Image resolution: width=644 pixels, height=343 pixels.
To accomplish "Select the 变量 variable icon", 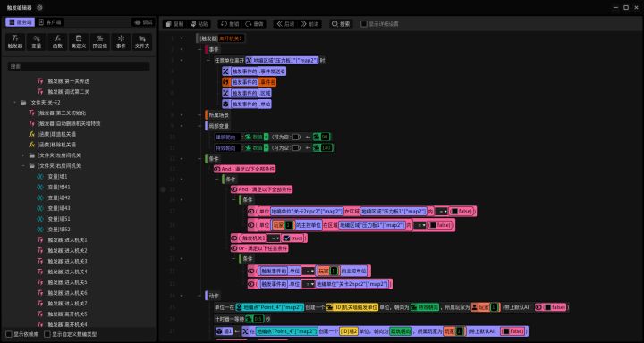I will [x=36, y=42].
